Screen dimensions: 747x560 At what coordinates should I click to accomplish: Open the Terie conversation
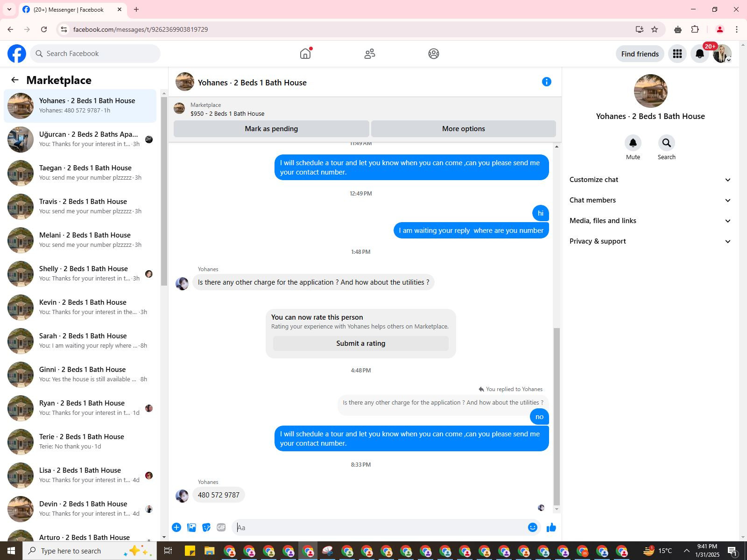pyautogui.click(x=80, y=442)
